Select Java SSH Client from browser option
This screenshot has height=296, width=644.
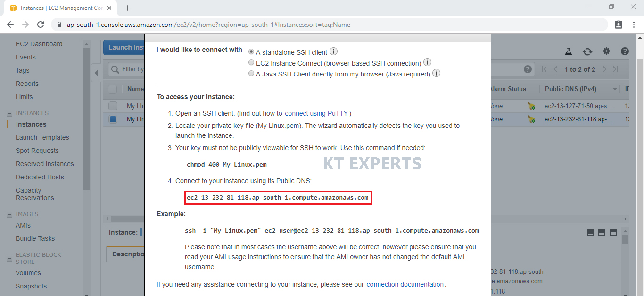pos(251,74)
